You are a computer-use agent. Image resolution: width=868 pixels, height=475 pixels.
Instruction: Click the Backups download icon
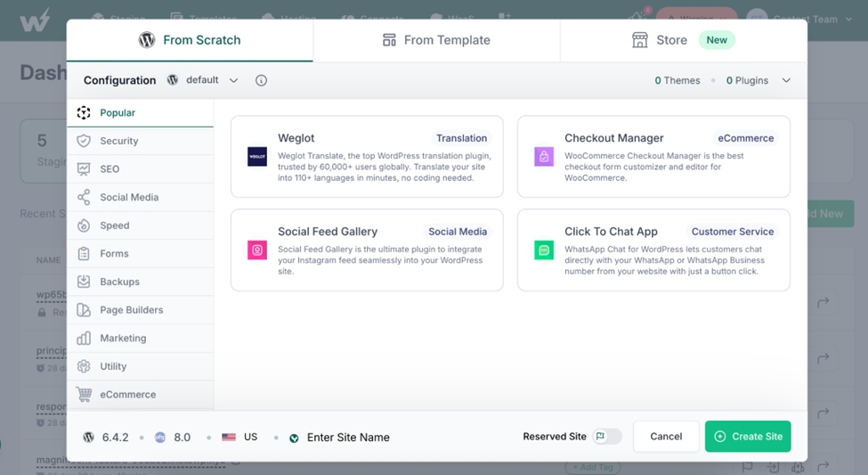[x=84, y=282]
